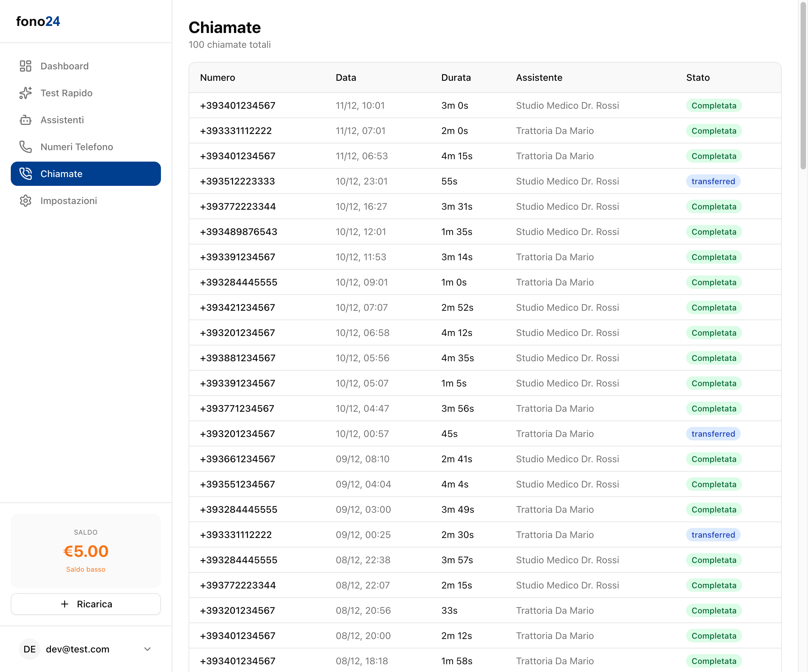
Task: Click the fono24 logo
Action: click(x=38, y=22)
